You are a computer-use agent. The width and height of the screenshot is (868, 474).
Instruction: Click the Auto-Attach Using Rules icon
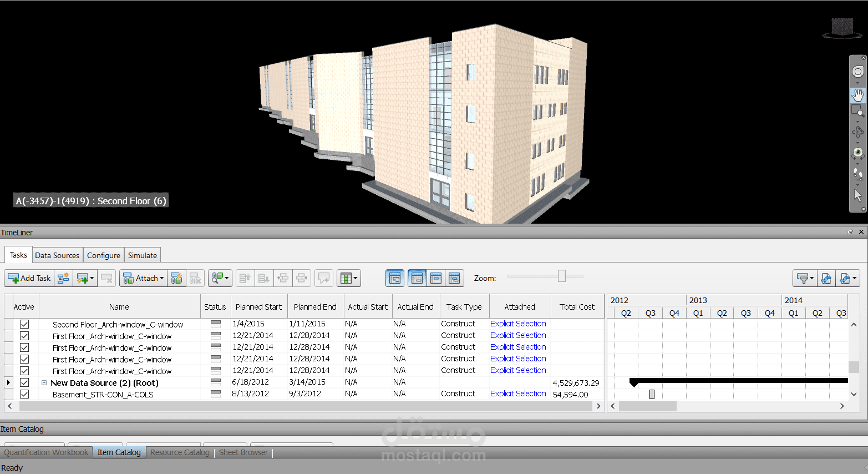[176, 278]
